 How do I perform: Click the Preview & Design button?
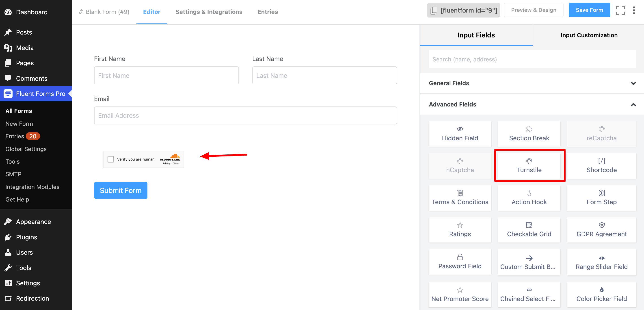point(534,10)
